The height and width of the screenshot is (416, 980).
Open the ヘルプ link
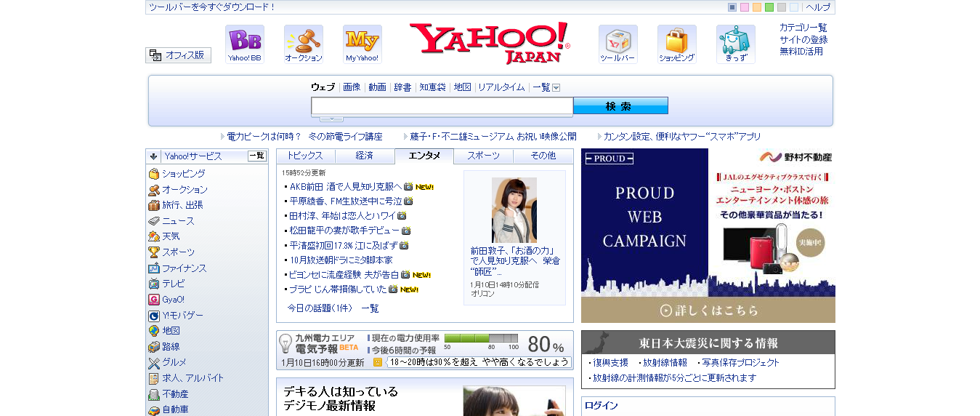click(x=818, y=7)
